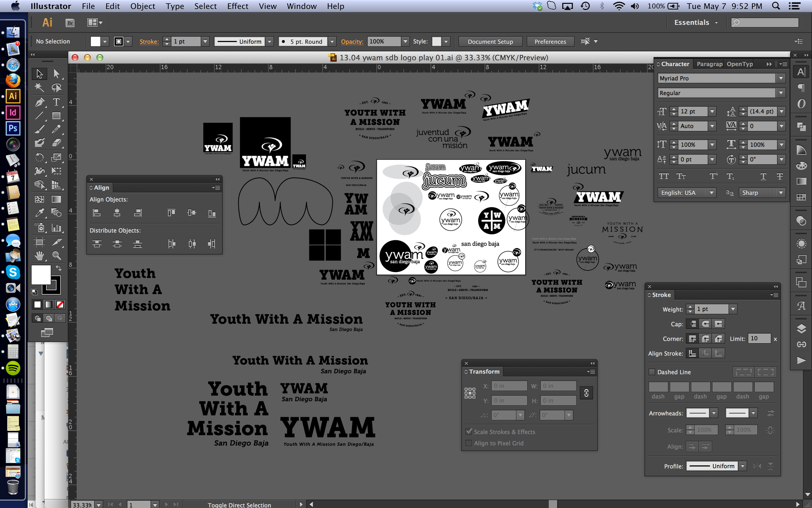This screenshot has width=812, height=508.
Task: Select the Selection tool arrow
Action: coord(39,73)
